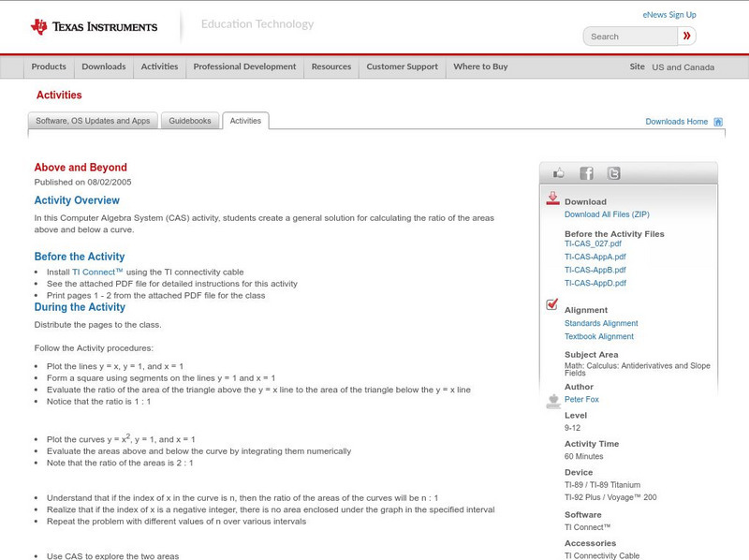Click the Subject Area heading
749x560 pixels.
pos(592,355)
